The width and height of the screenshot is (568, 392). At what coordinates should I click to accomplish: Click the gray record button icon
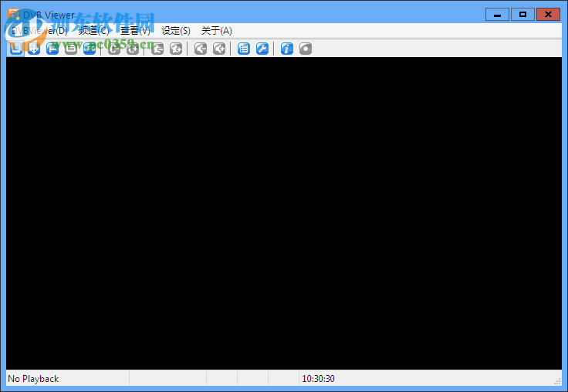tap(306, 49)
